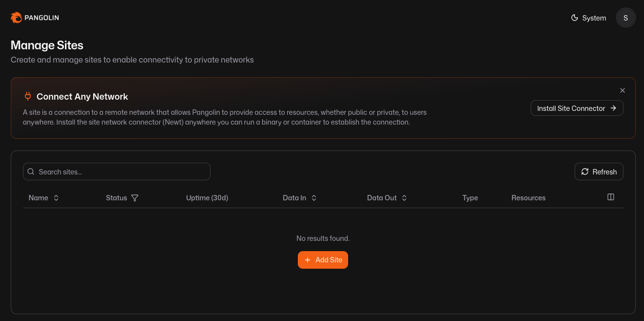Click the plug icon beside Connect Any Network
Viewport: 644px width, 321px height.
(x=28, y=96)
